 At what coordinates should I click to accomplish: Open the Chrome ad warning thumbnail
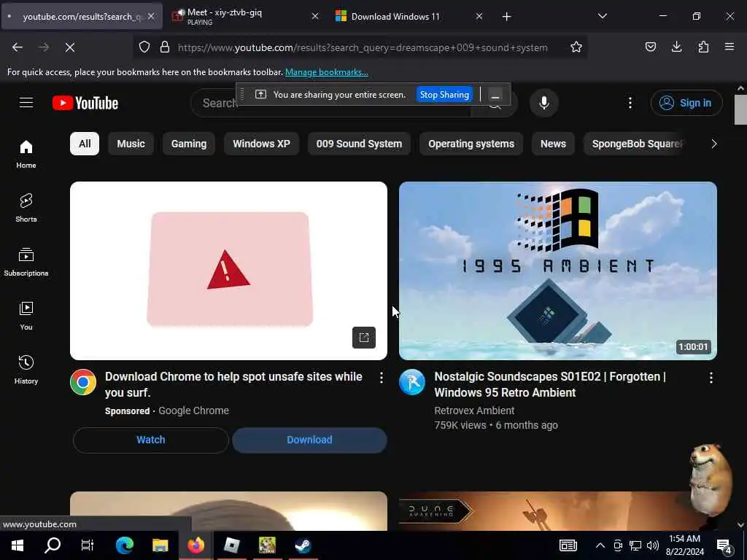click(x=228, y=271)
